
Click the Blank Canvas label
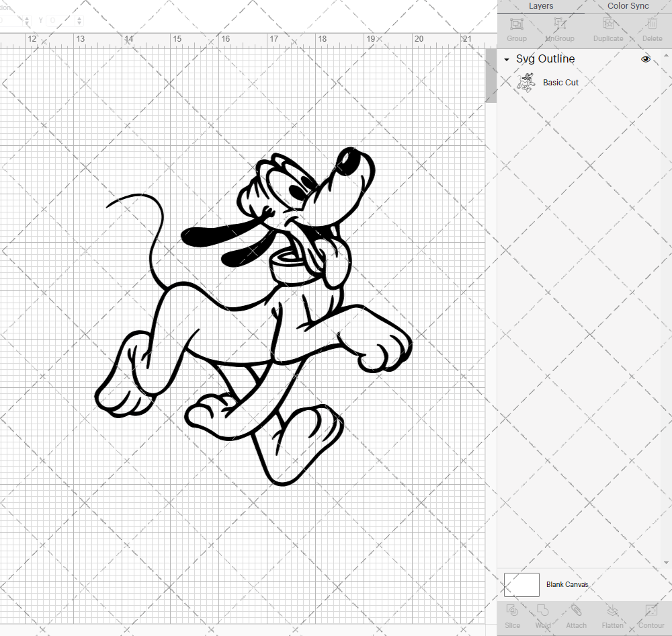point(566,585)
